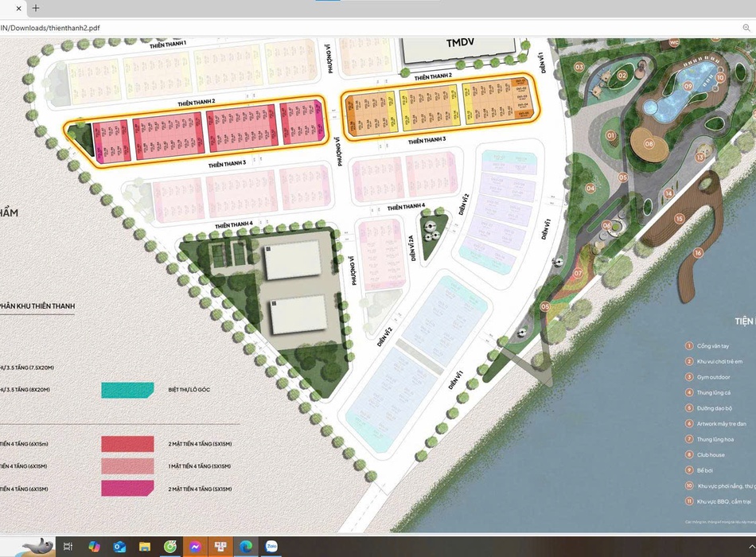Screen dimensions: 756x557
Task: Click legend item 'Club house'
Action: click(x=711, y=455)
